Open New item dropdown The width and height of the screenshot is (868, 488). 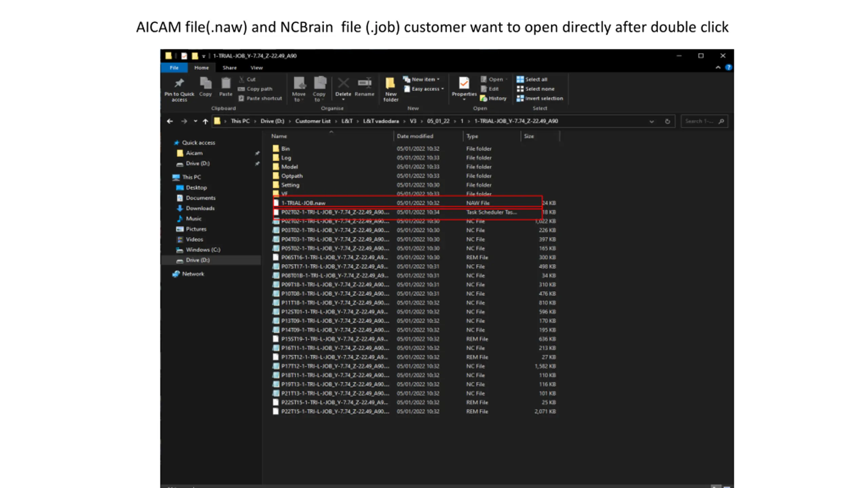tap(421, 79)
